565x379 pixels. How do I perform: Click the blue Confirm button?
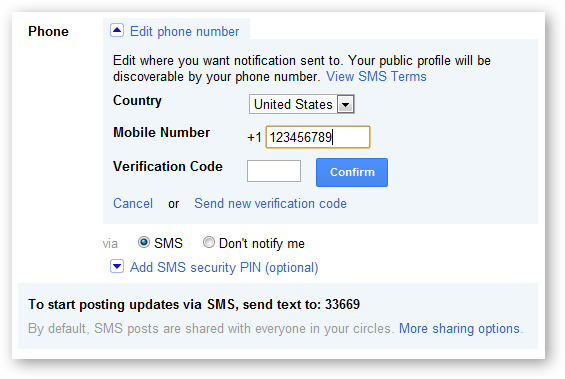(352, 172)
